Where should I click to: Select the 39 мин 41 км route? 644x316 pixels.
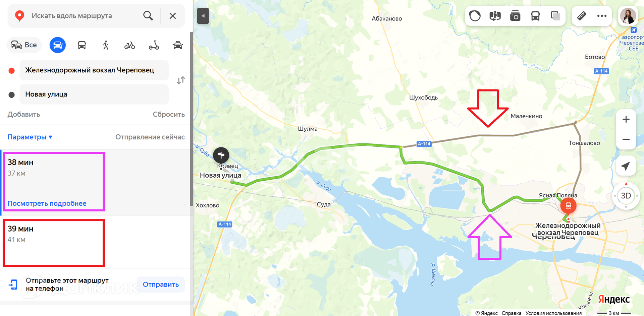(54, 243)
